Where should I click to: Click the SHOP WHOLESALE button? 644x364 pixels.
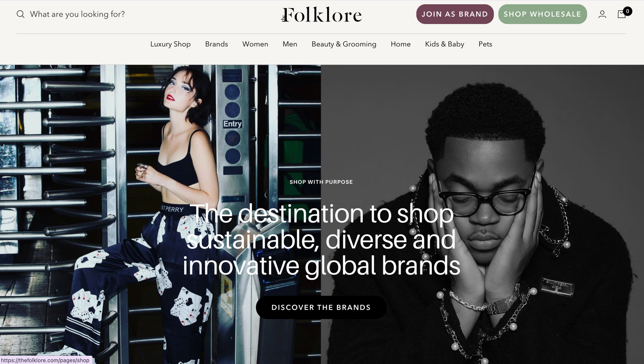pos(542,14)
